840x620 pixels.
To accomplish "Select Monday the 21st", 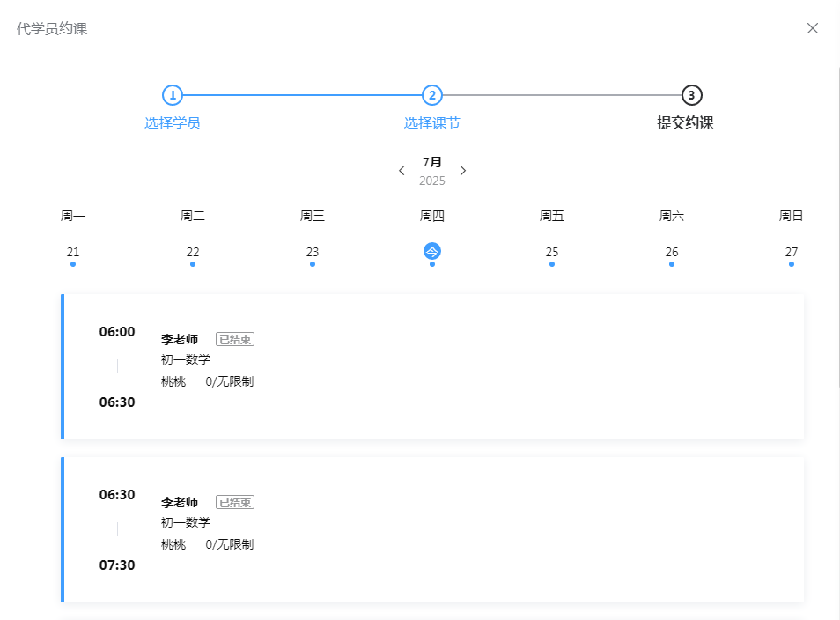I will (73, 252).
